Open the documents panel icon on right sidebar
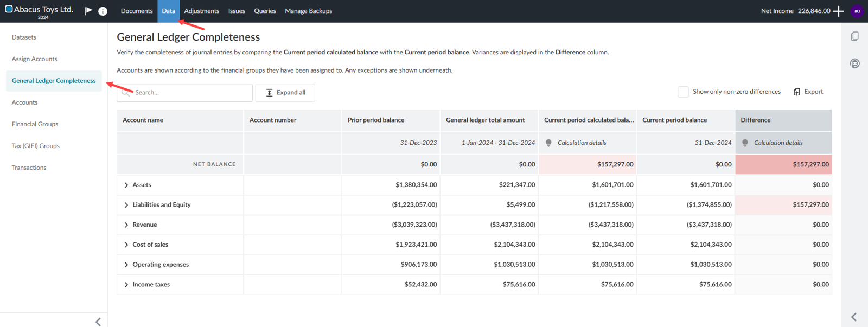The image size is (868, 327). 854,36
